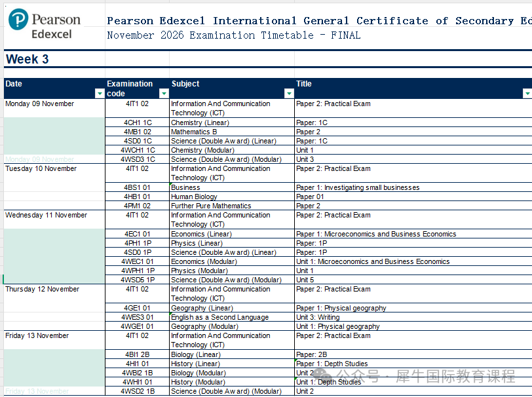
Task: Click exam code 4WSD2 1B
Action: click(138, 391)
